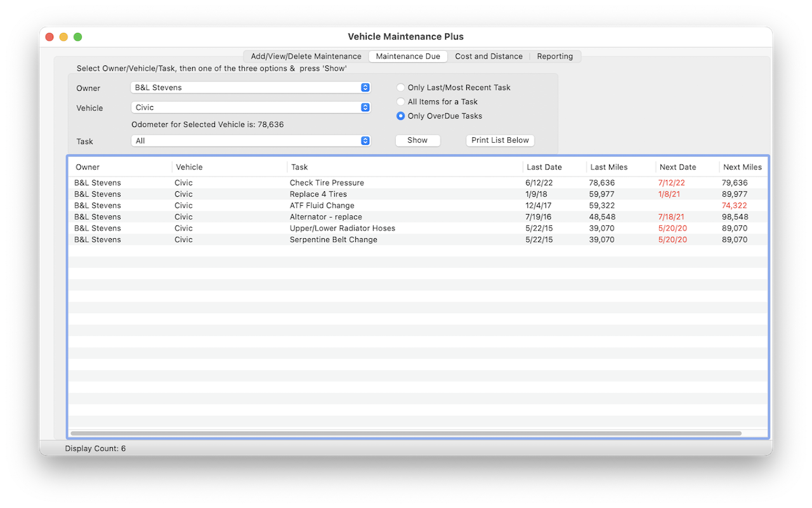Viewport: 812px width, 508px height.
Task: Choose the 'All Items for a Task' option
Action: pyautogui.click(x=401, y=102)
